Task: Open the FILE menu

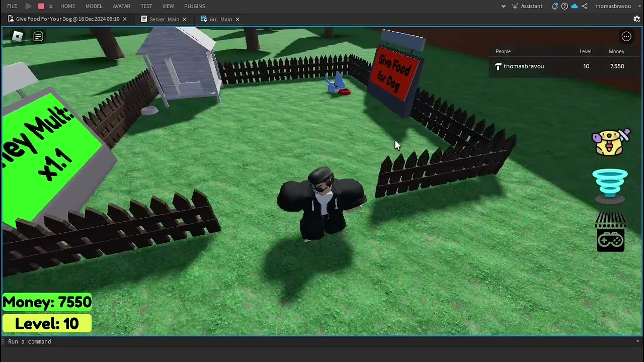Action: tap(12, 6)
